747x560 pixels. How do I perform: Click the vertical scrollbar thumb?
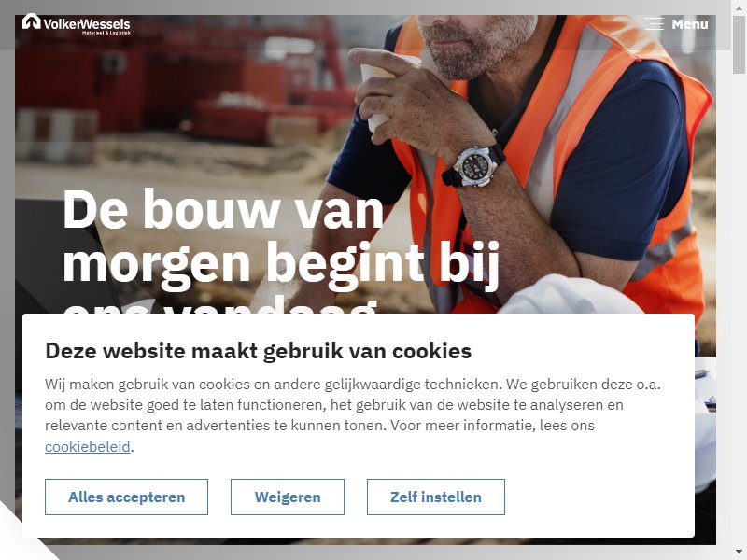coord(739,44)
